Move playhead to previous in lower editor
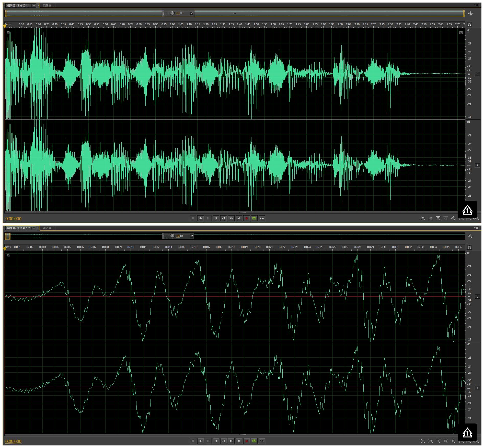The width and height of the screenshot is (484, 448). [x=216, y=441]
